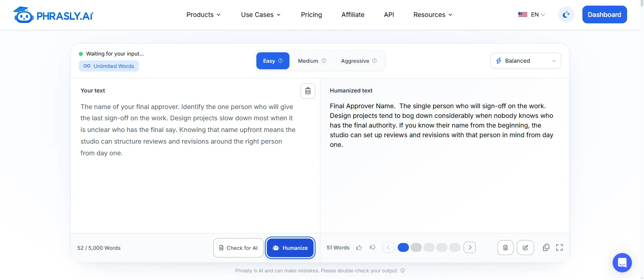Click the US flag language icon
Image resolution: width=644 pixels, height=280 pixels.
click(x=523, y=14)
